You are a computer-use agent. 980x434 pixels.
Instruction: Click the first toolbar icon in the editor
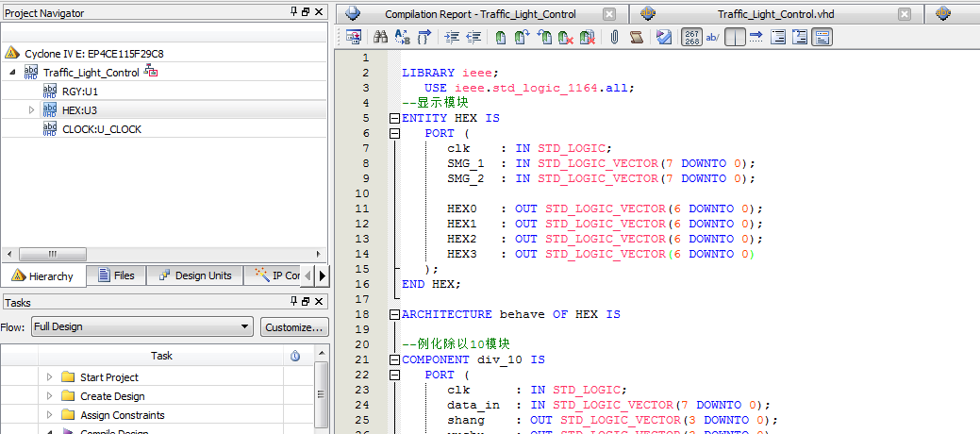[x=353, y=38]
